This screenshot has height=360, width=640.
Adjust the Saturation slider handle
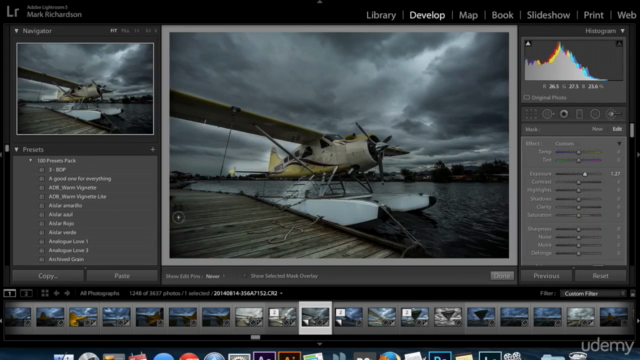pos(578,215)
